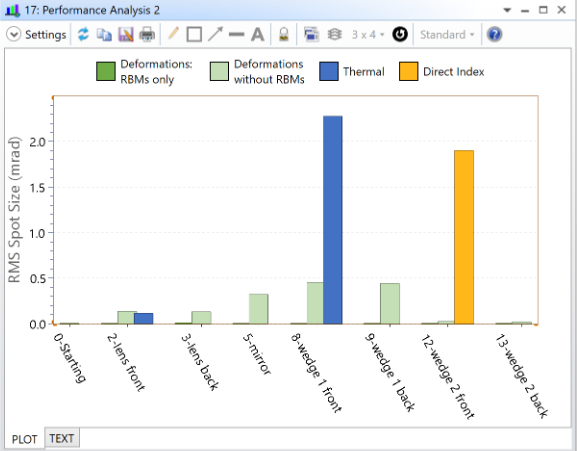Select the rectangle box tool
The image size is (578, 451).
[x=194, y=35]
